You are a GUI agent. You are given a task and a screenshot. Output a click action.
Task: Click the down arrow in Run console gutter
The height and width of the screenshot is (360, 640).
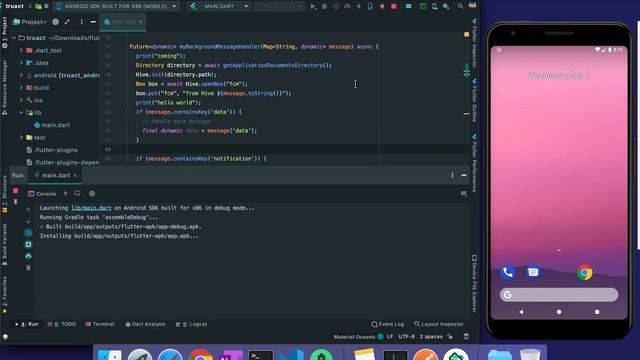(x=28, y=221)
